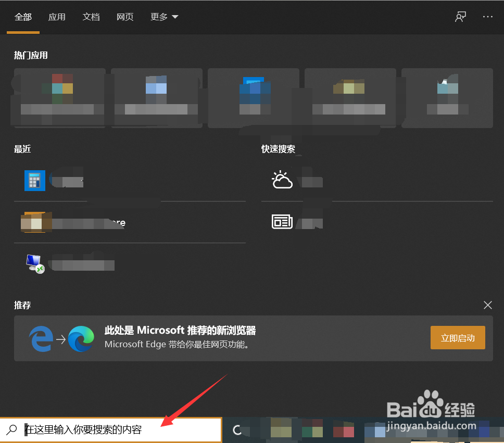Click the feedback icon at top right
The image size is (504, 443).
460,17
